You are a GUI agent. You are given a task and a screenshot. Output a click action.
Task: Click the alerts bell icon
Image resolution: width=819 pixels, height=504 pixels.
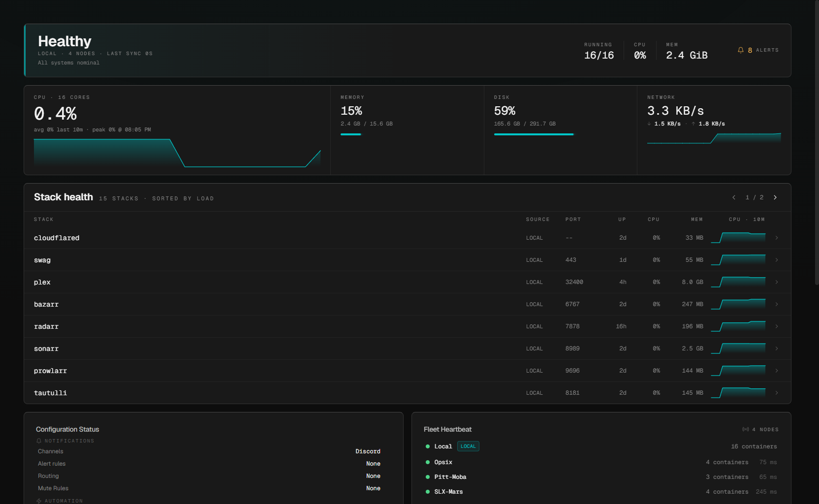(741, 50)
